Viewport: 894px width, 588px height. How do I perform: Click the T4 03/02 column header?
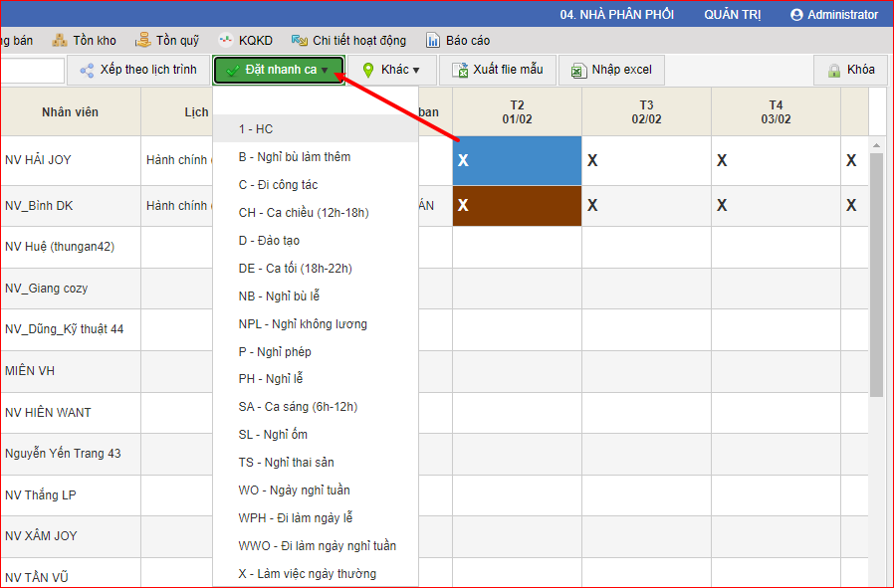776,112
